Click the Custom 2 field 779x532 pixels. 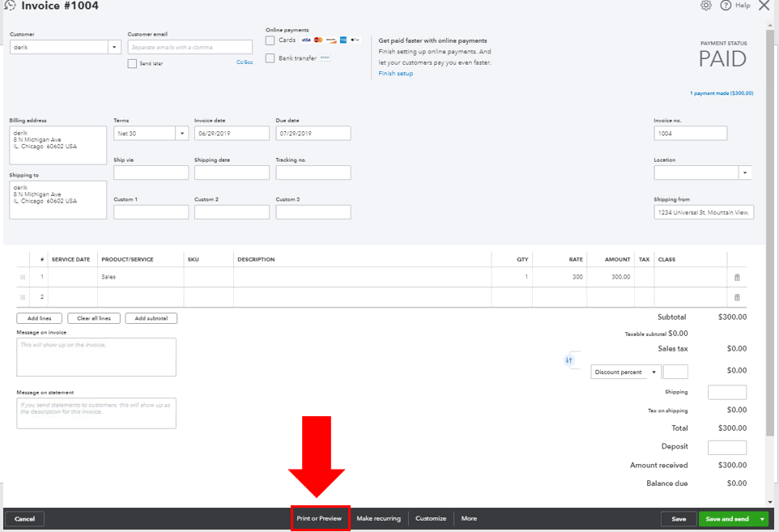click(232, 212)
